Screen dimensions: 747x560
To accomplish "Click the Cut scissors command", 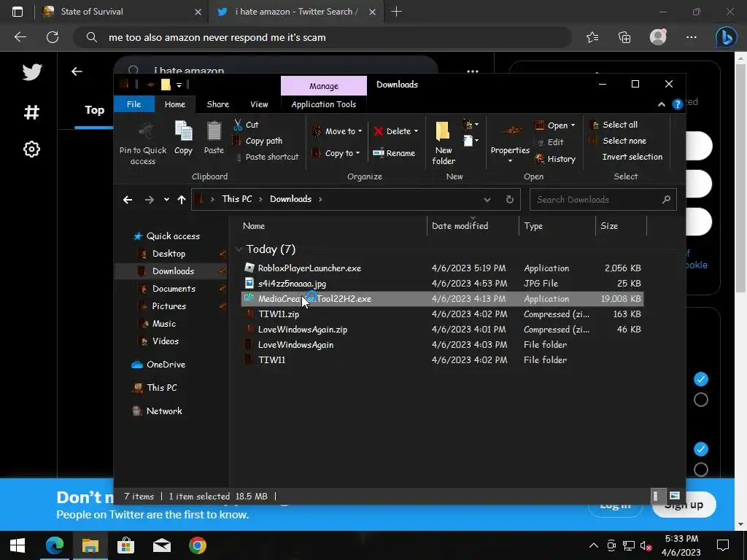I will click(x=246, y=125).
